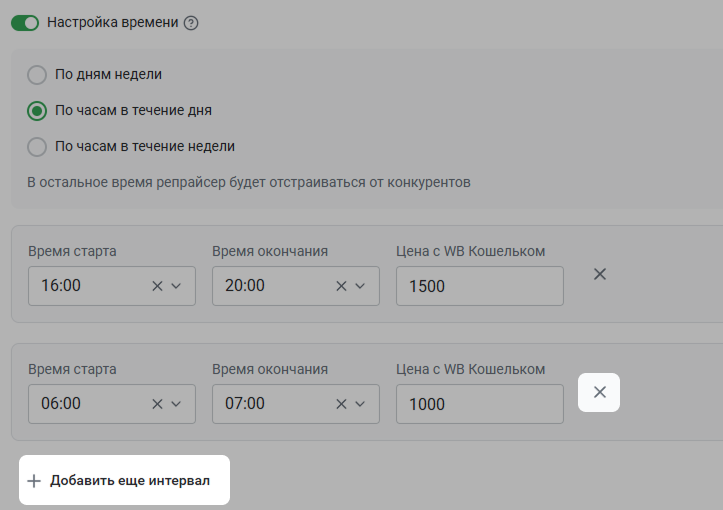
Task: Clear the 07:00 end time value
Action: point(341,404)
